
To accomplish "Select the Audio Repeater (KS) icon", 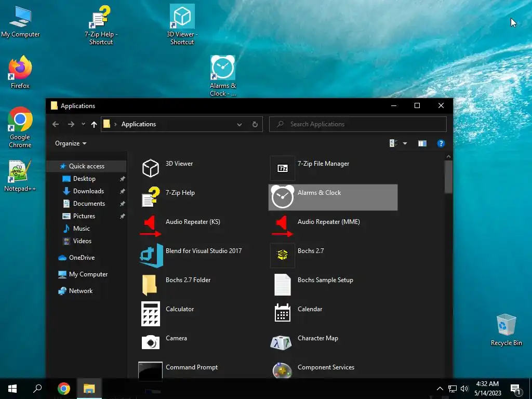I will coord(150,226).
